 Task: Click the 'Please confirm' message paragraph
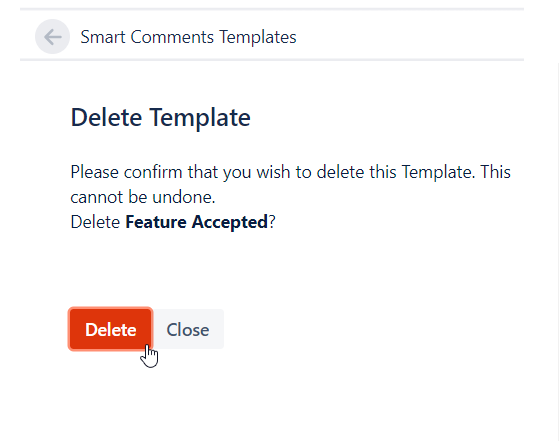pos(291,184)
